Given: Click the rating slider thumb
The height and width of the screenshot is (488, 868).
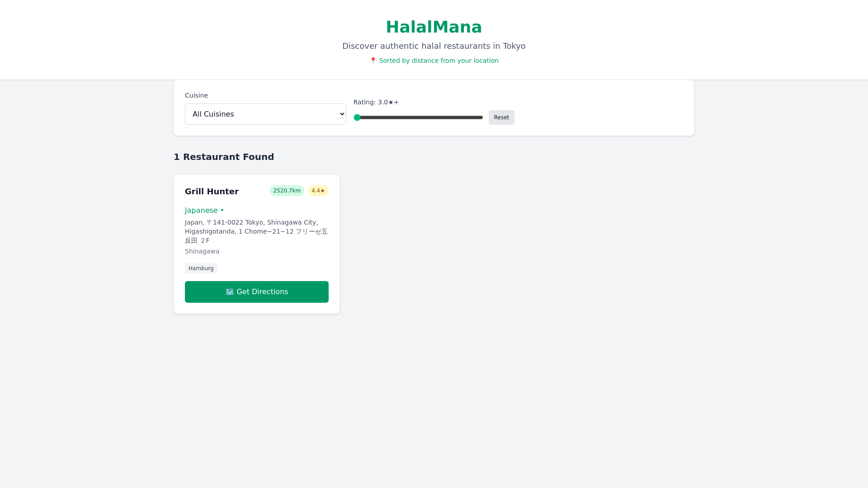Looking at the screenshot, I should point(357,117).
